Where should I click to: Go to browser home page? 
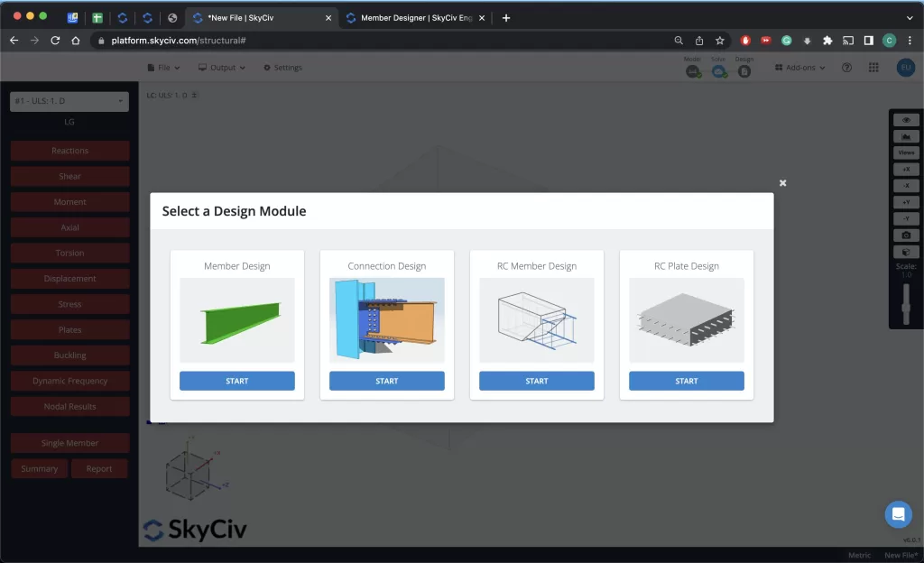[x=76, y=41]
